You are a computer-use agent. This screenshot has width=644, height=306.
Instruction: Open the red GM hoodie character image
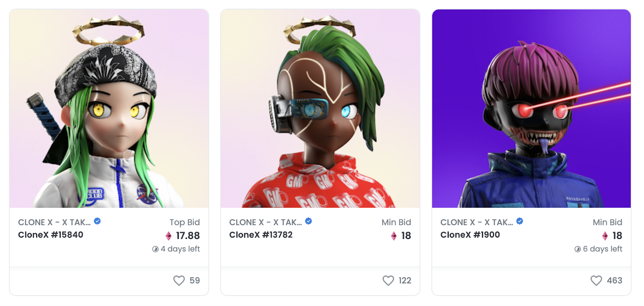[320, 109]
